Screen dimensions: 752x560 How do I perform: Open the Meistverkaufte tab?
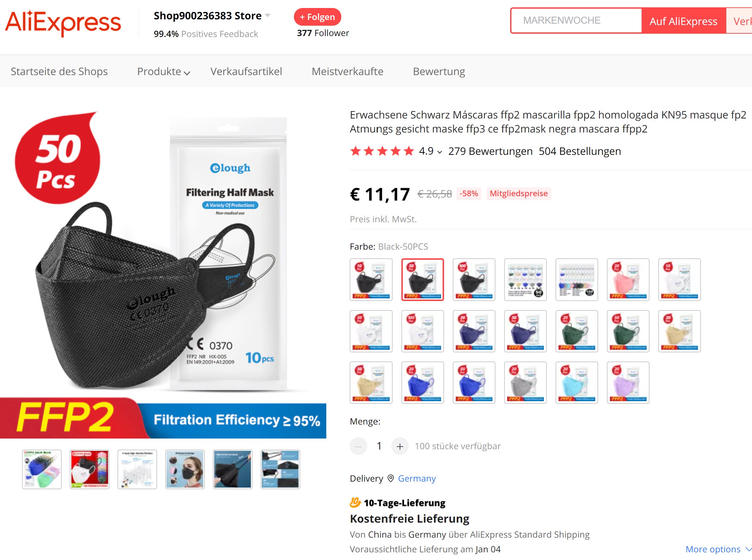coord(347,71)
